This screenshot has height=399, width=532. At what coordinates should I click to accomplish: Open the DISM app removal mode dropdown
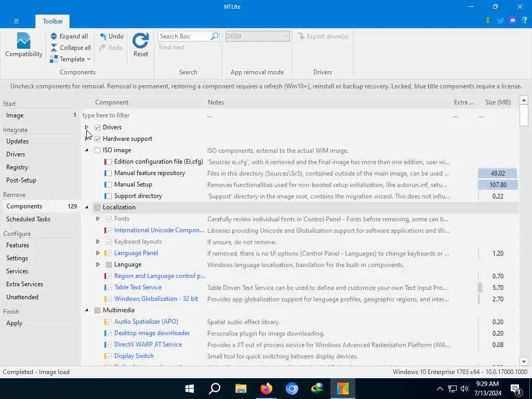[x=258, y=36]
